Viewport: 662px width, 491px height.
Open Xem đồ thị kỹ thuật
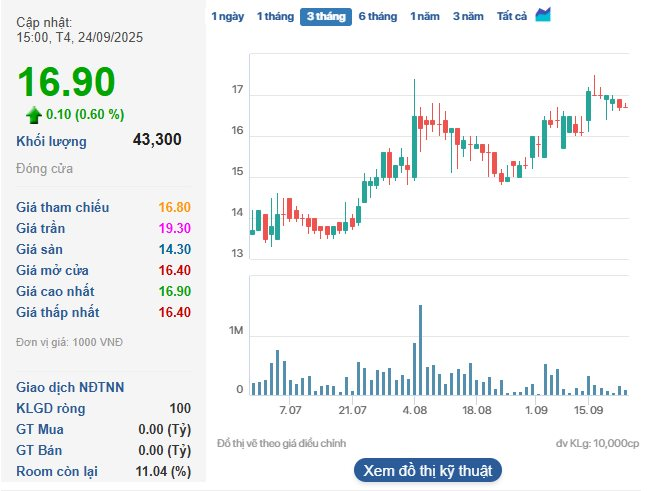point(427,470)
